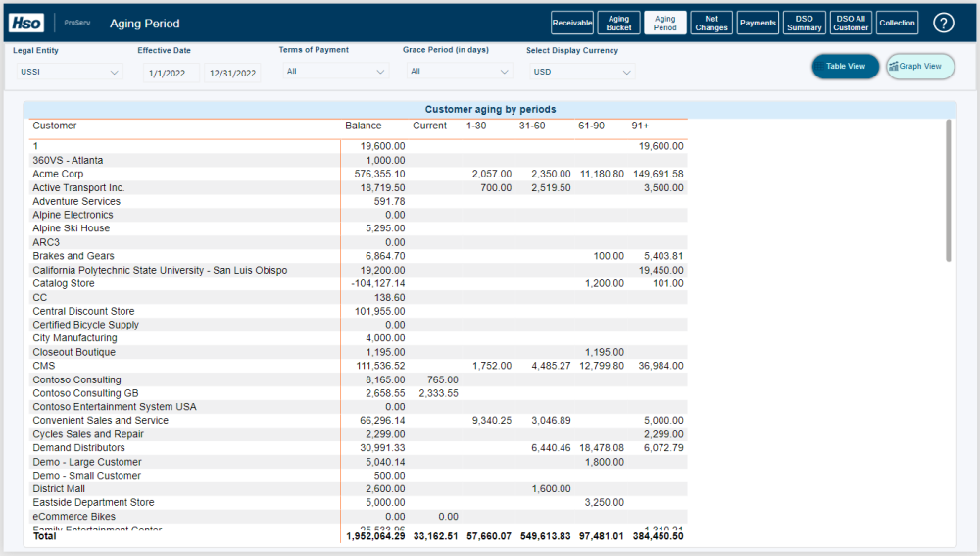Go to the Collection page
This screenshot has height=556, width=980.
[897, 23]
